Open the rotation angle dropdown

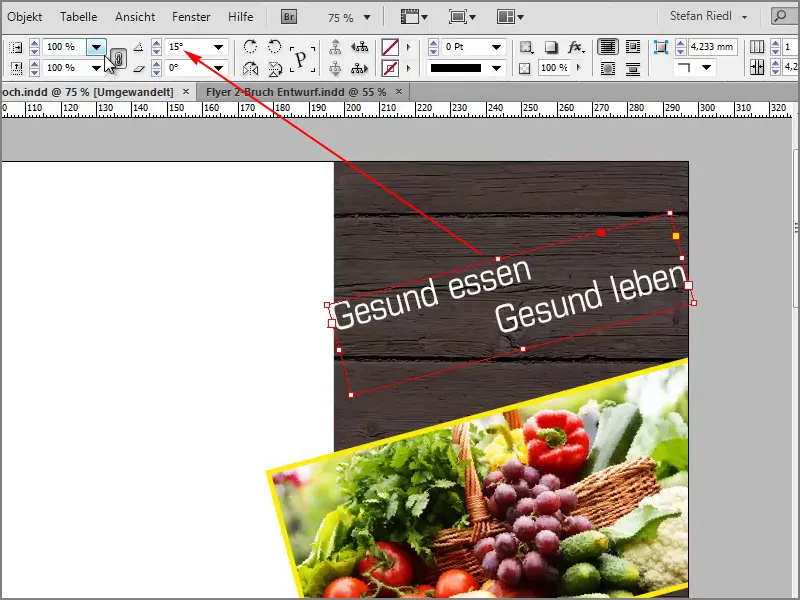[218, 47]
